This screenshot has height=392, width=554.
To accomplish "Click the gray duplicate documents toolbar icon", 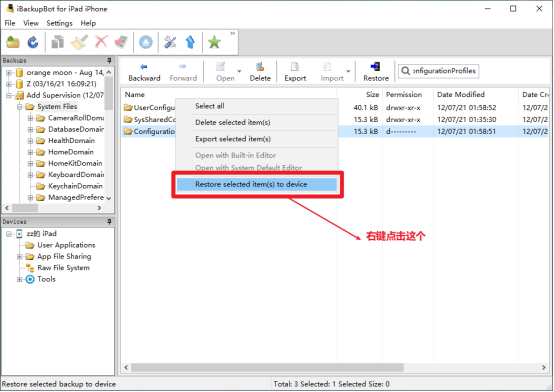I will tap(58, 42).
